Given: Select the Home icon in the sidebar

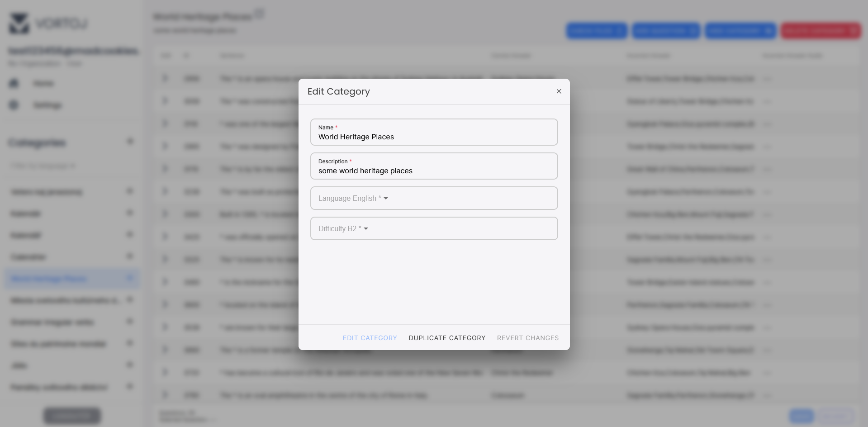Looking at the screenshot, I should 14,83.
